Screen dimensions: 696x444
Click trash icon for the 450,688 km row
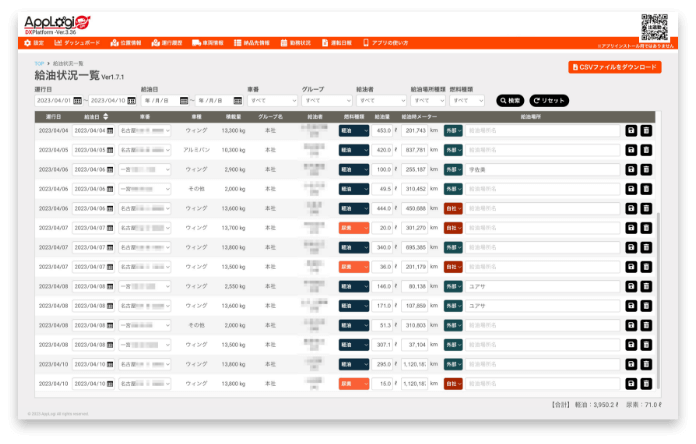tap(646, 208)
